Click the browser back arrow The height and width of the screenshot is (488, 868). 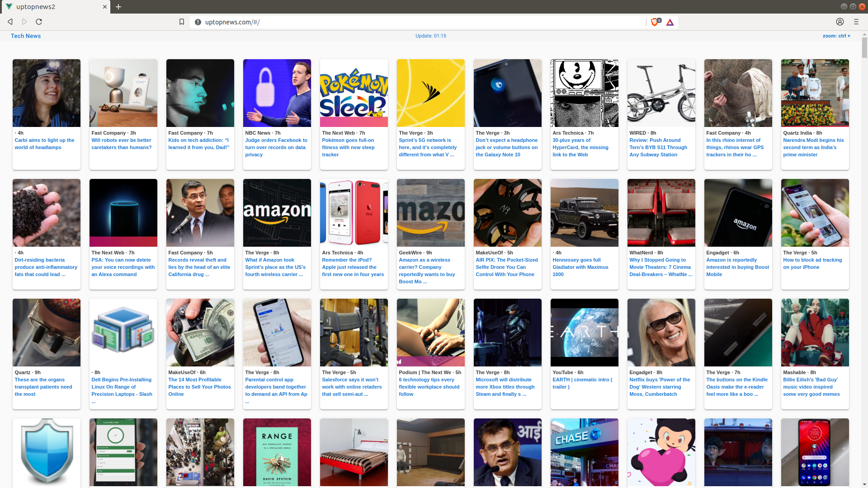coord(10,22)
